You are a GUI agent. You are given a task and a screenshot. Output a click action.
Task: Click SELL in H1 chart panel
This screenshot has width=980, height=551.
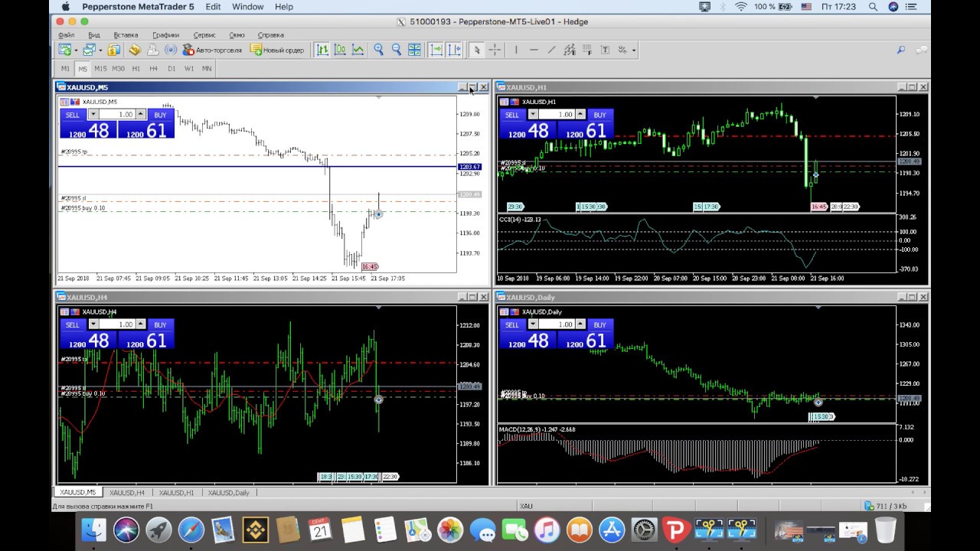512,115
